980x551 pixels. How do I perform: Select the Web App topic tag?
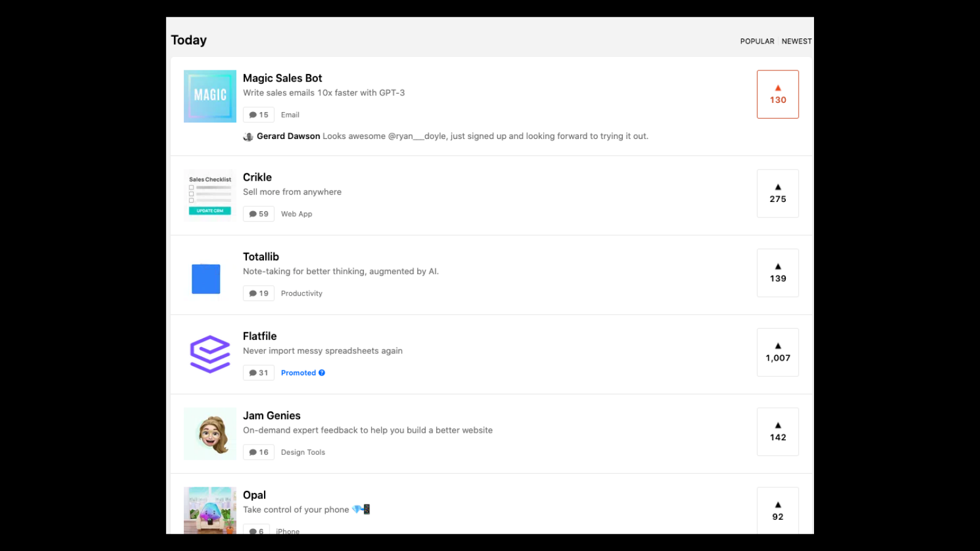296,214
